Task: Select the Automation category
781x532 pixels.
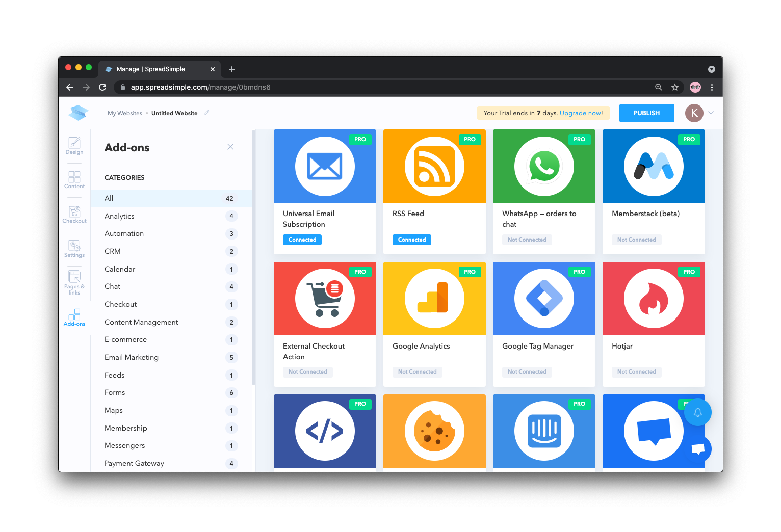Action: [x=171, y=233]
